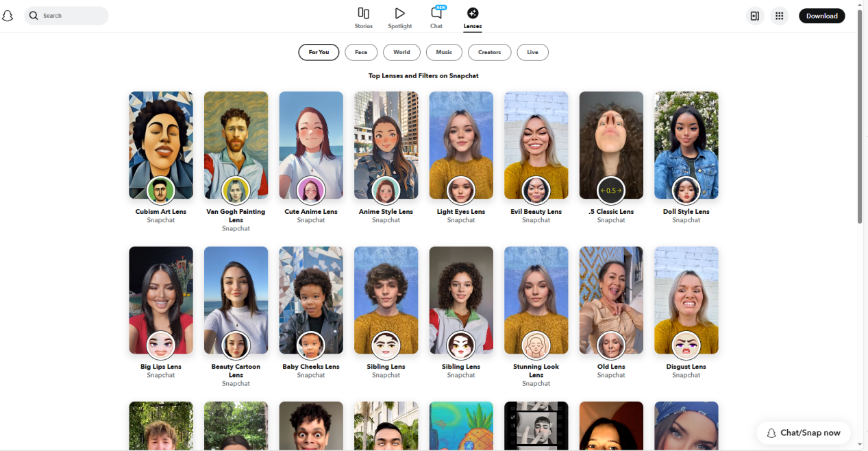
Task: Click the Cubism Art Lens round icon
Action: click(x=161, y=191)
